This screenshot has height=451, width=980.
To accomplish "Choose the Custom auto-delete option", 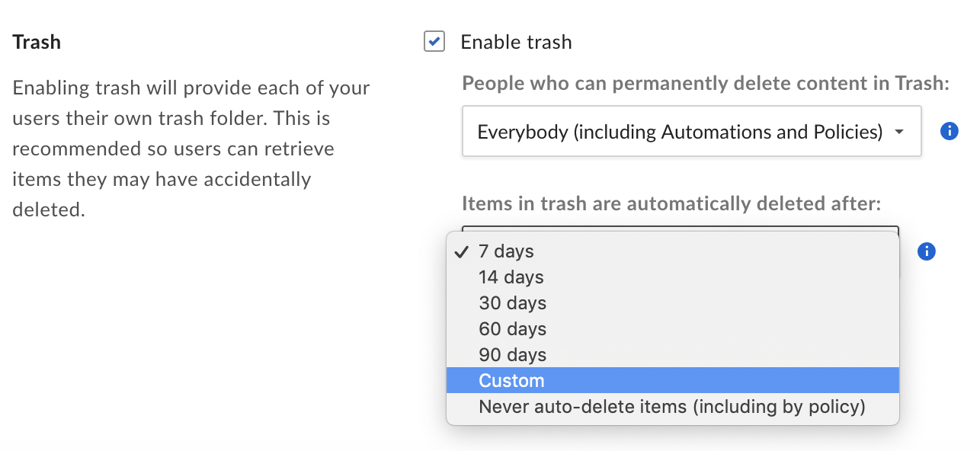I will (511, 380).
